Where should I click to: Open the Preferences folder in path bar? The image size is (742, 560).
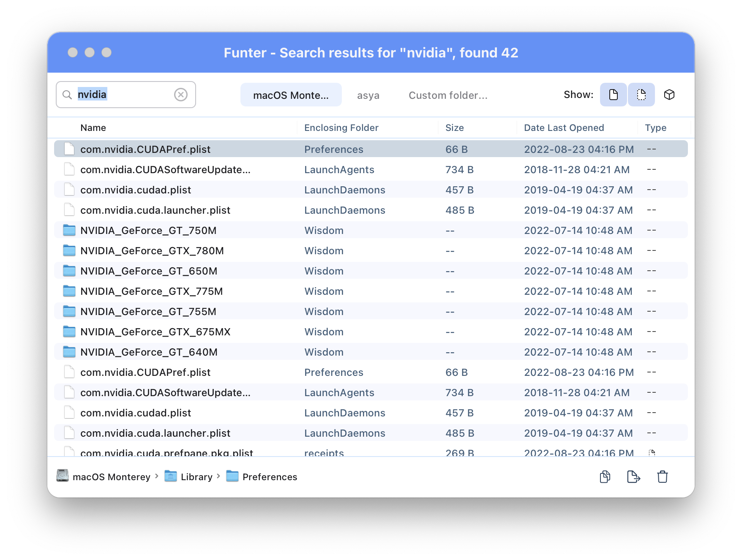[270, 477]
